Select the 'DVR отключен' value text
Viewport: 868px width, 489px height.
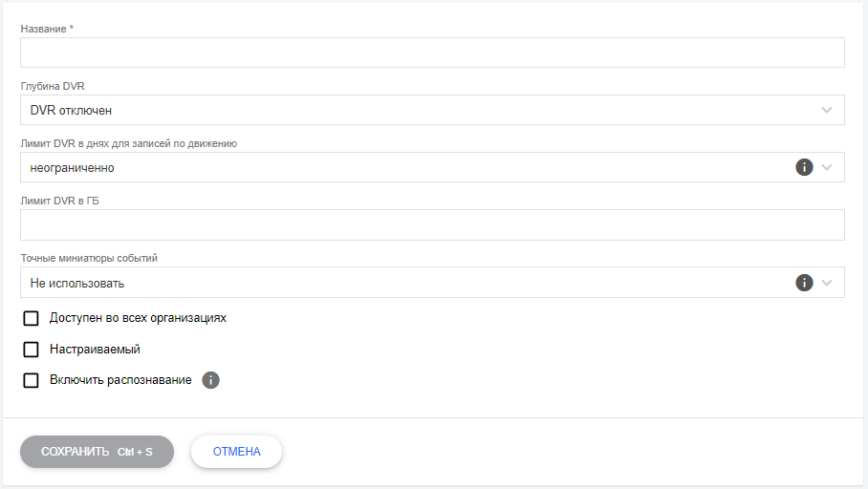(x=72, y=110)
